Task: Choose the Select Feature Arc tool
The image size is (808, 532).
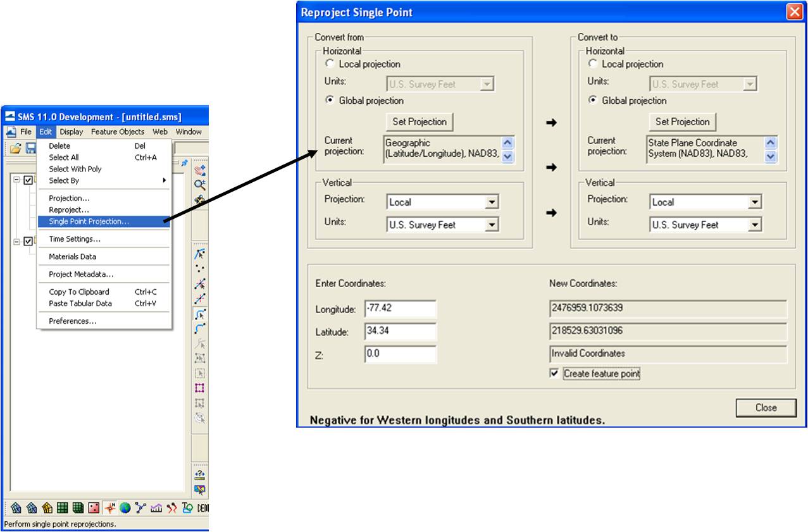Action: pos(200,314)
